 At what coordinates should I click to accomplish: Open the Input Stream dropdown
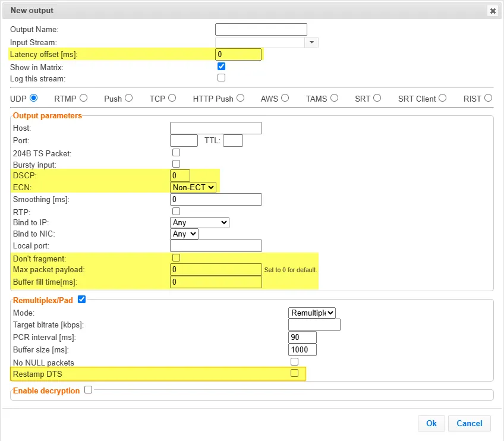(311, 42)
